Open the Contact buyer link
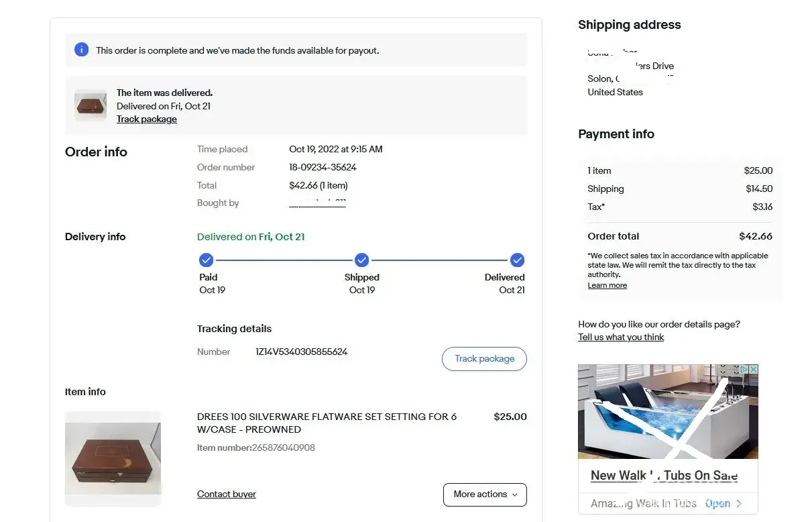 coord(227,494)
